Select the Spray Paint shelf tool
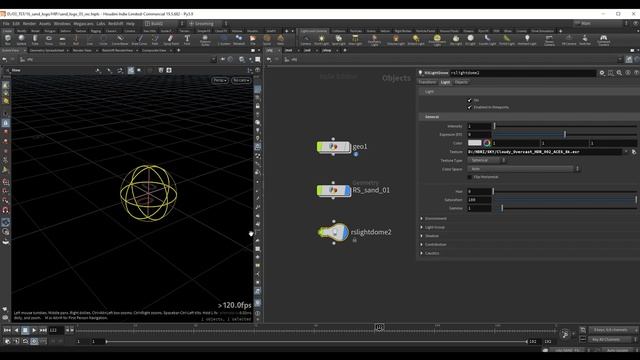Viewport: 640px width, 360px height. point(171,40)
